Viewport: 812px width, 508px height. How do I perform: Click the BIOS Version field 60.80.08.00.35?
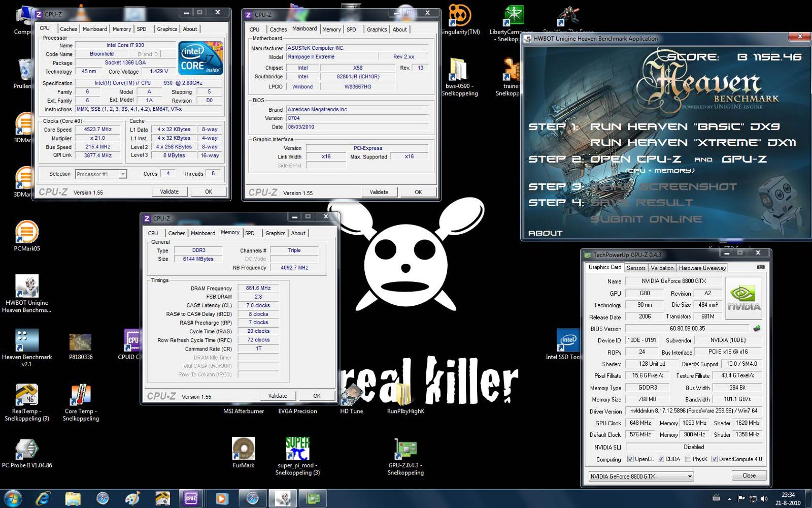pyautogui.click(x=687, y=329)
